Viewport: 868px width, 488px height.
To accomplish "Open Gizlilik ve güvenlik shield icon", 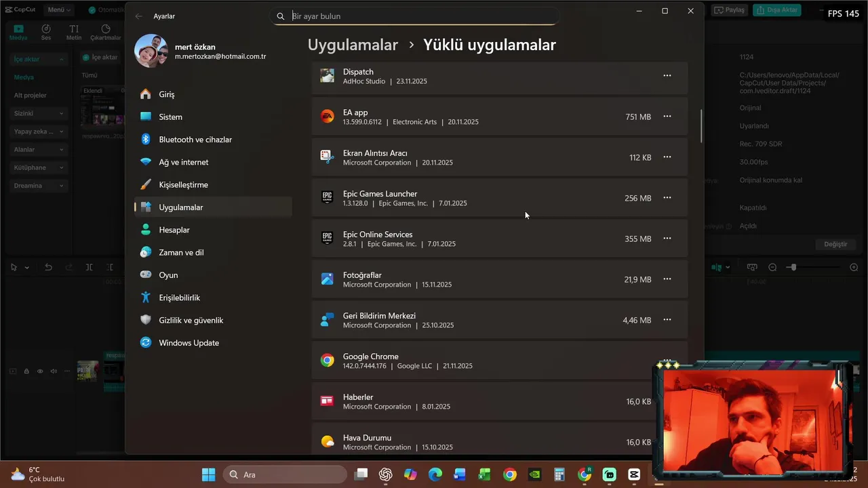I will click(146, 320).
